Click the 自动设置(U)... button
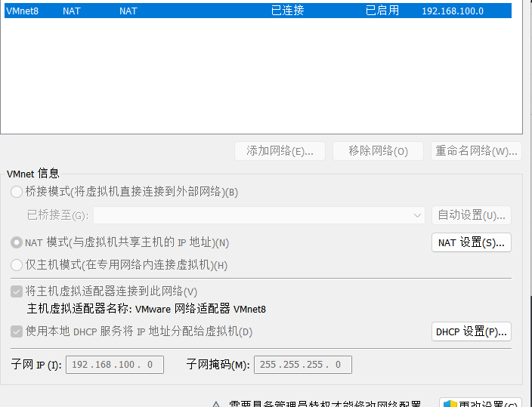Screen dimensions: 532x407 (x=472, y=215)
